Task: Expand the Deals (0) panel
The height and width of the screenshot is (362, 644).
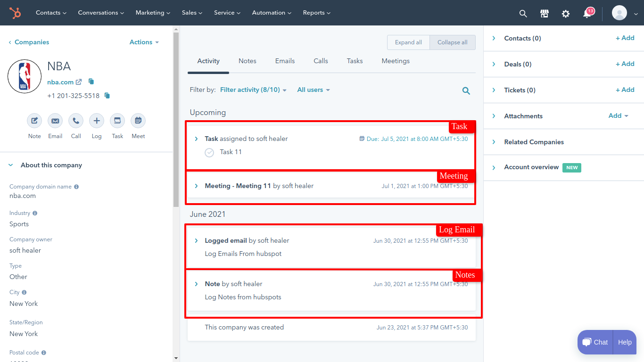Action: (x=494, y=64)
